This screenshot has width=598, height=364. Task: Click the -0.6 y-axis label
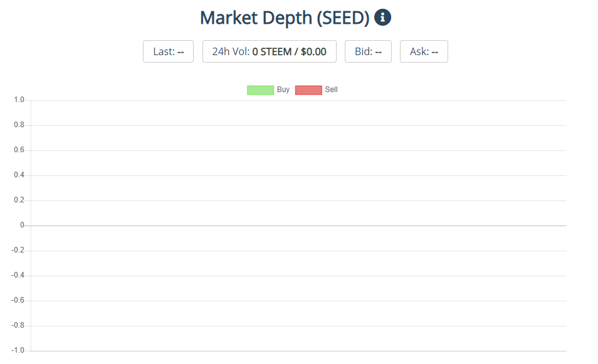tap(18, 300)
